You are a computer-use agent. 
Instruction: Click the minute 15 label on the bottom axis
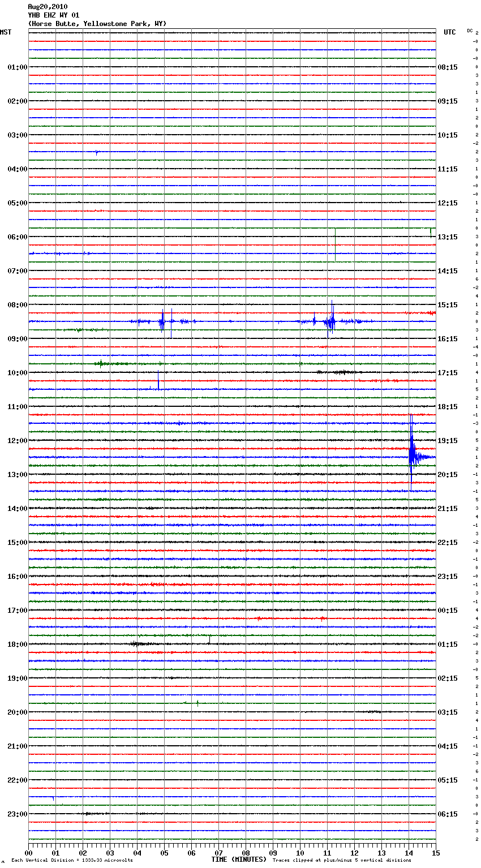coord(436,853)
